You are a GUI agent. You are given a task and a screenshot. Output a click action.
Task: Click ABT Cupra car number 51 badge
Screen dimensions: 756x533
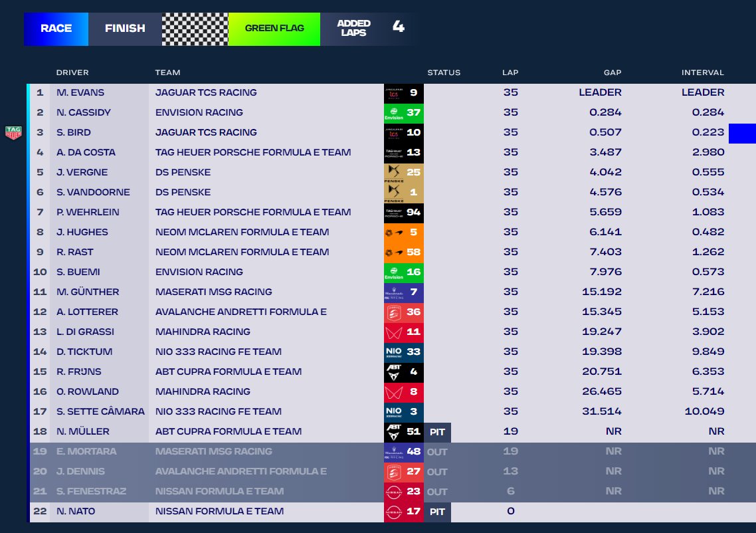[403, 432]
